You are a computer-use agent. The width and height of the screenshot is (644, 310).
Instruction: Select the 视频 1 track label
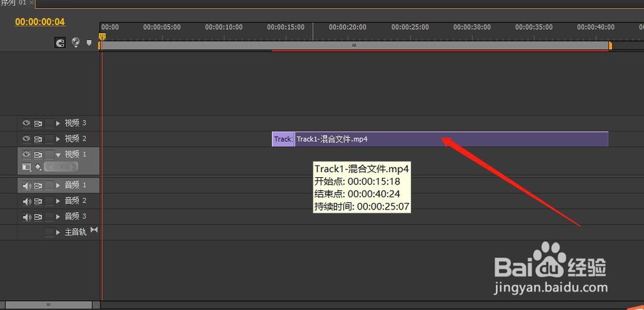[x=75, y=155]
